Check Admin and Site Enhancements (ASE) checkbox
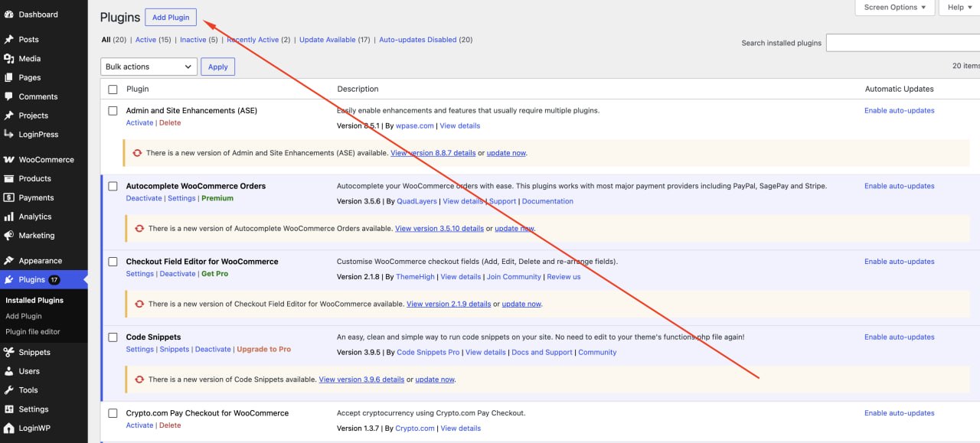This screenshot has width=980, height=443. pyautogui.click(x=113, y=111)
